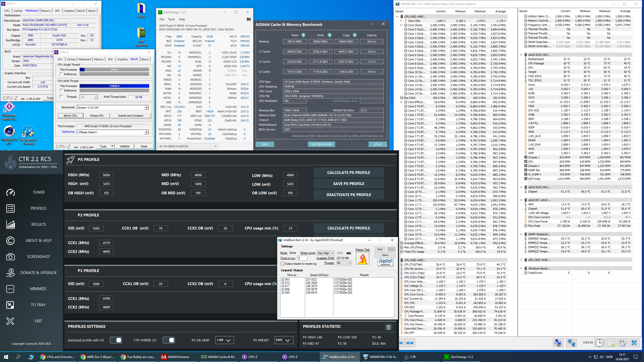Expand GPU [#0] NVIDIA group in HWiNFO
Image resolution: width=644 pixels, height=362 pixels.
521,260
